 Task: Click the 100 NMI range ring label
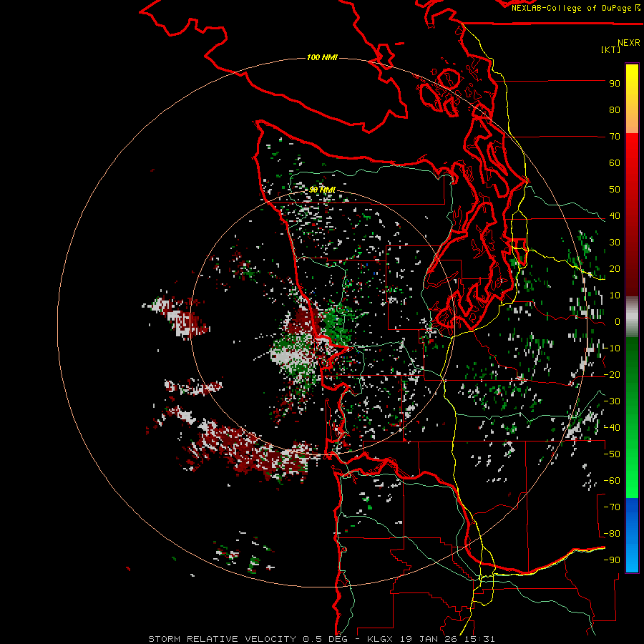click(322, 57)
